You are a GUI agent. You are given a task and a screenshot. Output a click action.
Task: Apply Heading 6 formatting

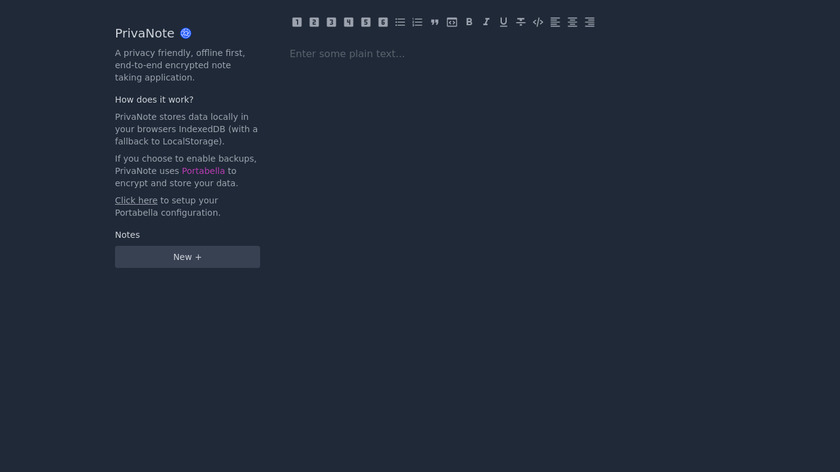click(382, 22)
